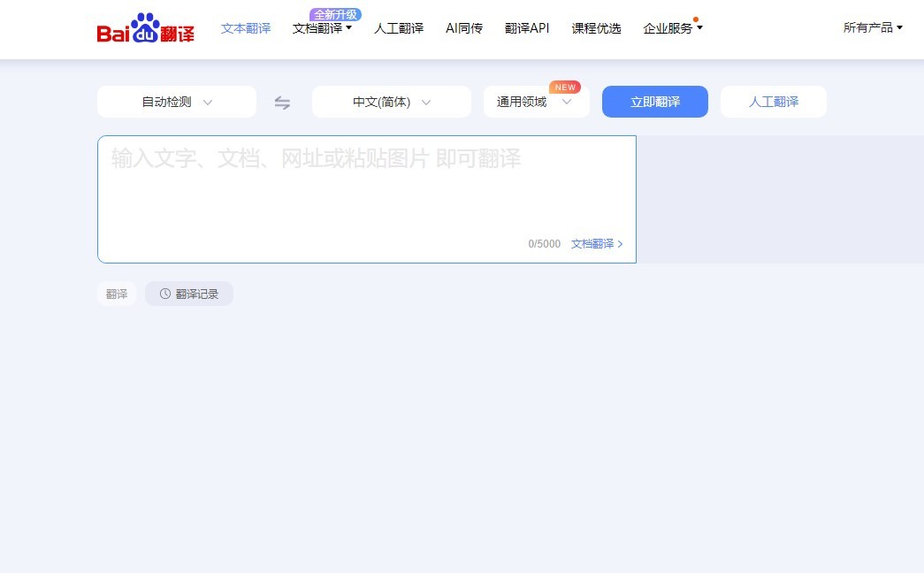
Task: Open the 自动检测 source language dropdown
Action: [x=176, y=102]
